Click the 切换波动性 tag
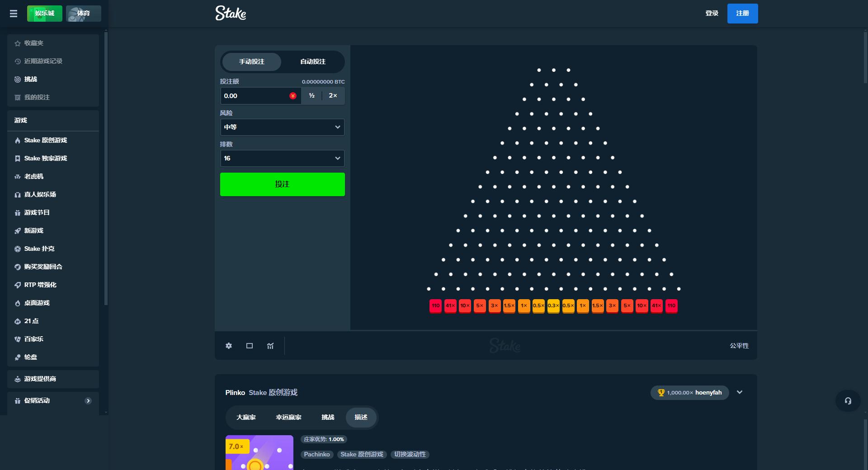 [410, 455]
